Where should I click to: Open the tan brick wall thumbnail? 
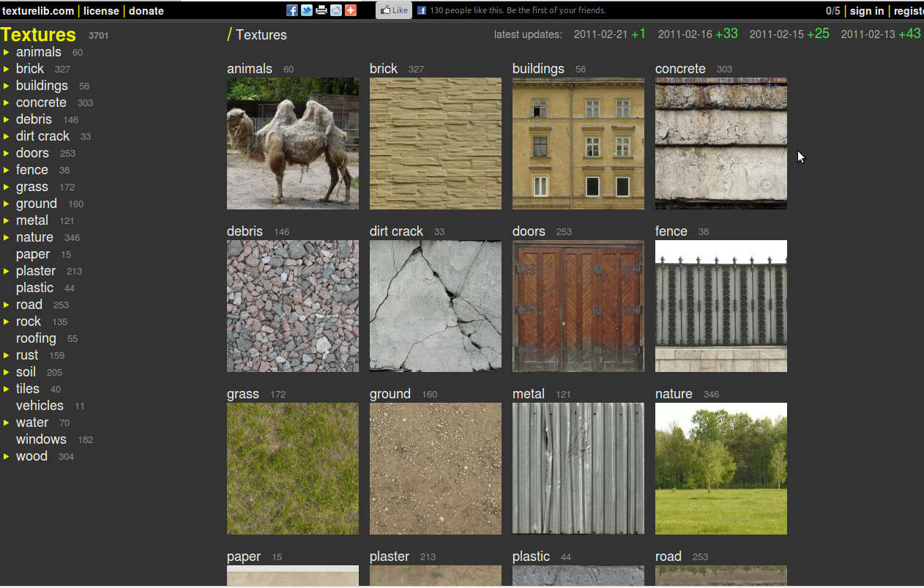[436, 144]
